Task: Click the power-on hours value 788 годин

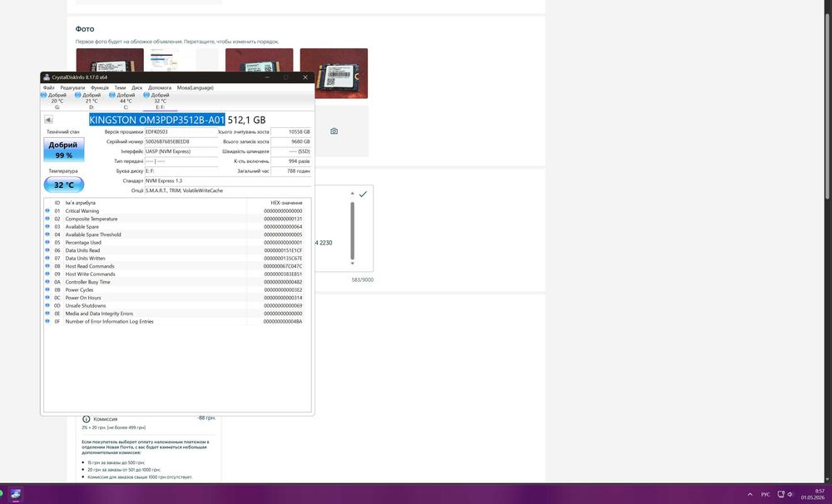Action: (290, 170)
